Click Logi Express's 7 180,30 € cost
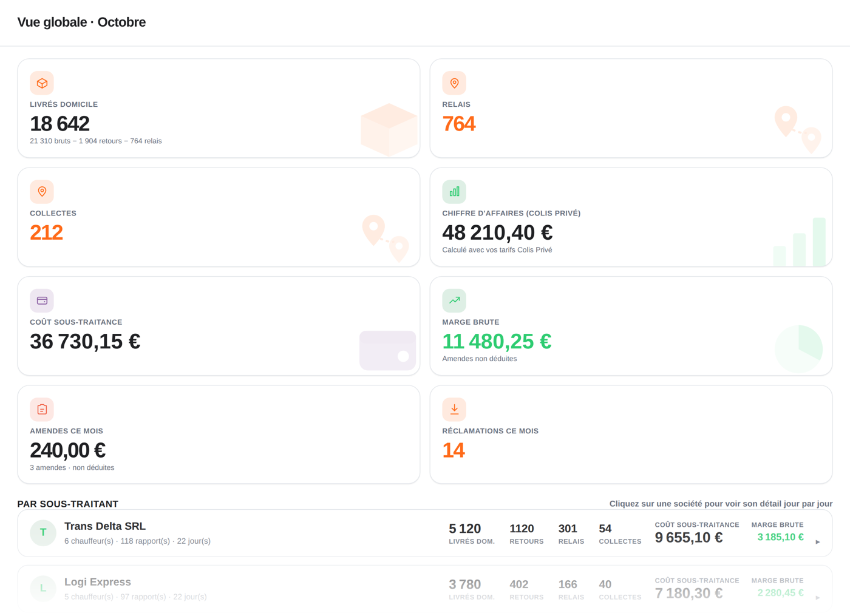This screenshot has width=850, height=616. (688, 594)
